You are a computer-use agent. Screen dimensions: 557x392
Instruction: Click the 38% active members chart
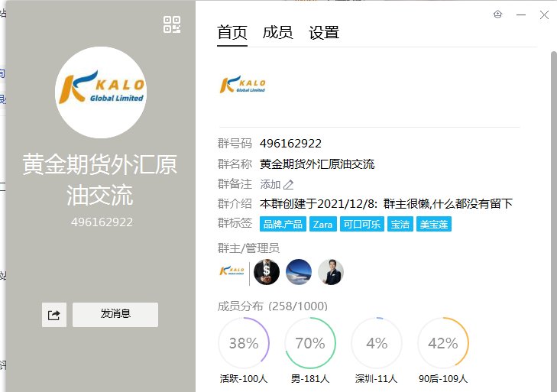pos(244,343)
